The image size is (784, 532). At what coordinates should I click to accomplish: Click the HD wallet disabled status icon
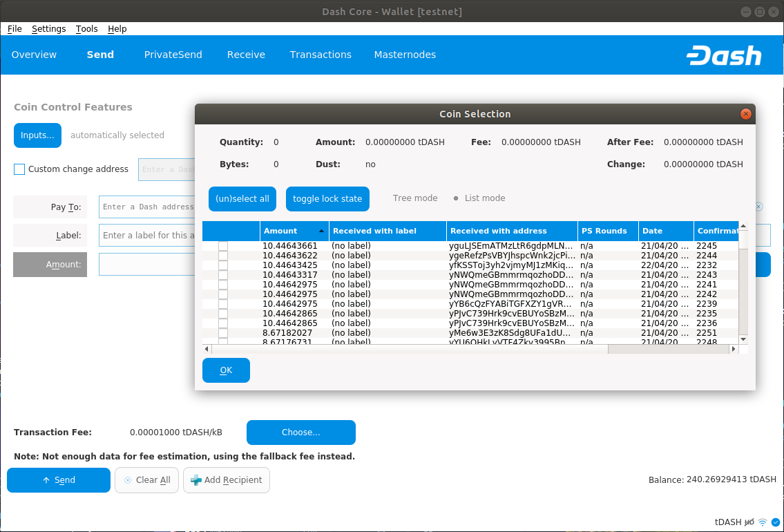(749, 522)
